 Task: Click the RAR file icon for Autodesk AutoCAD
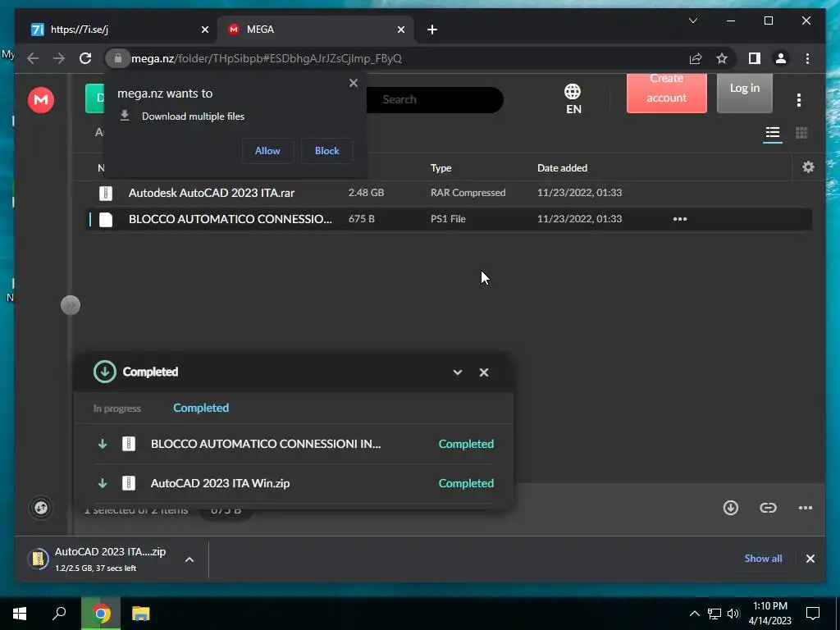[106, 193]
